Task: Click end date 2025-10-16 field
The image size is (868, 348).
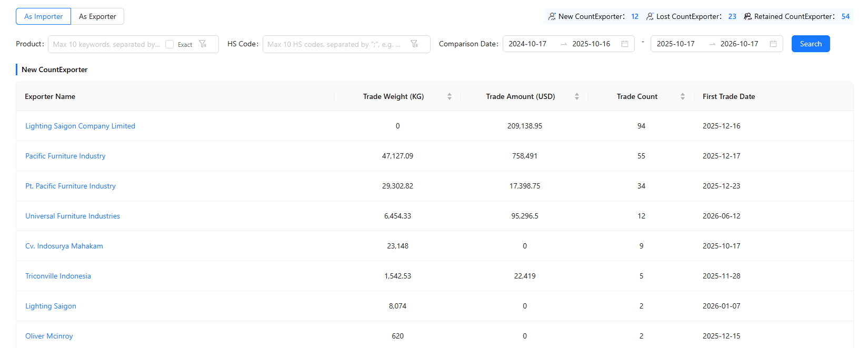Action: point(591,44)
